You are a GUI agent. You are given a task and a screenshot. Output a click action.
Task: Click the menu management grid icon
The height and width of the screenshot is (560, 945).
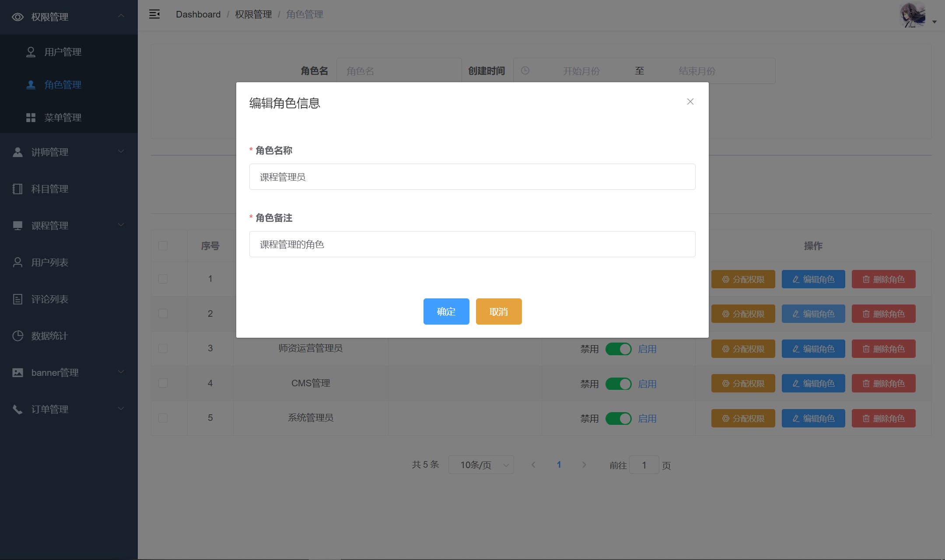pos(31,117)
